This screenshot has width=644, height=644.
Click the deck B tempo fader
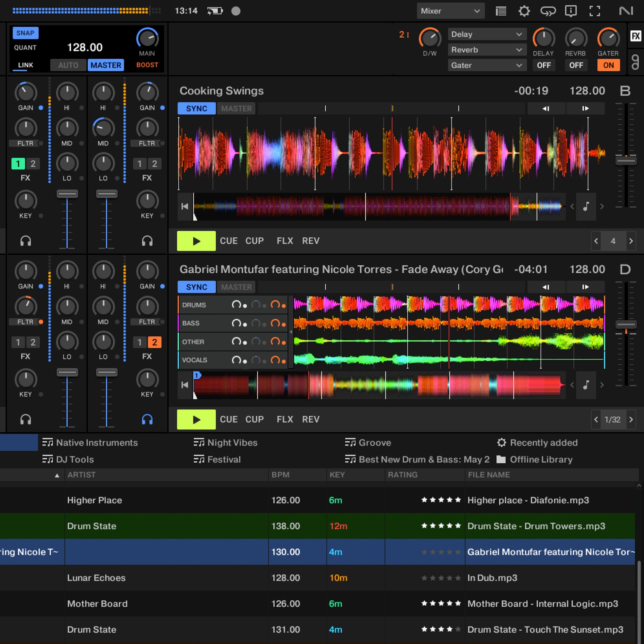coord(626,161)
